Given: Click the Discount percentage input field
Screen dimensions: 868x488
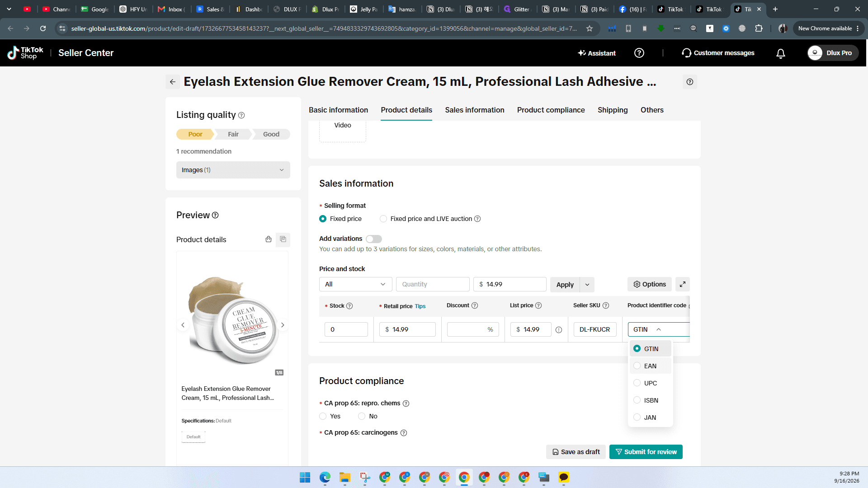Looking at the screenshot, I should (x=473, y=329).
